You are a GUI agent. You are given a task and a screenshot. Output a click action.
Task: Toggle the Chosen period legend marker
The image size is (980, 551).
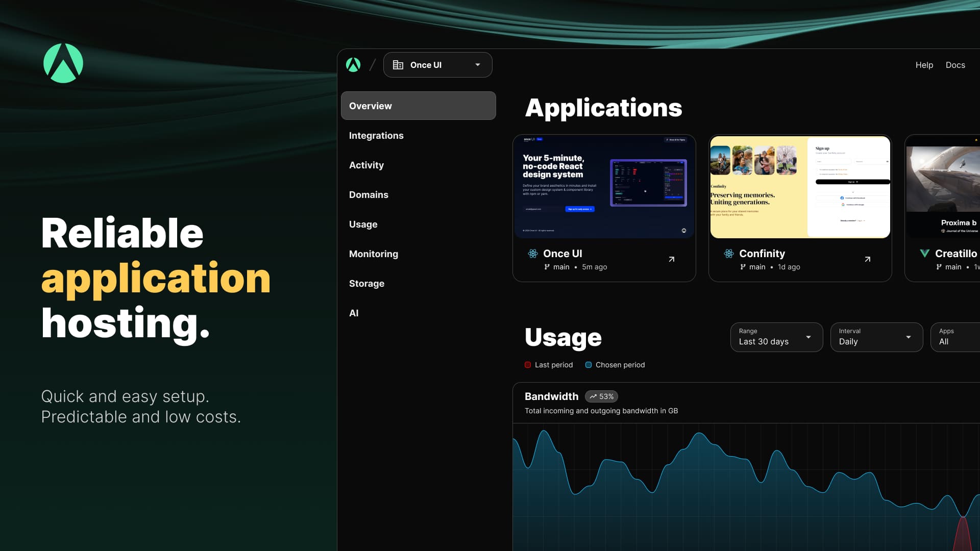point(589,365)
